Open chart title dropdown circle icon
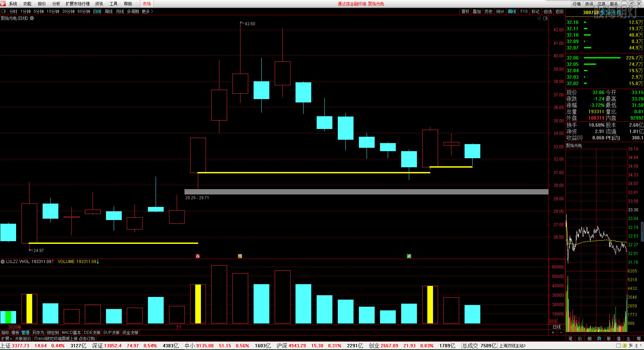Screen dimensions: 644x350 [x=32, y=18]
